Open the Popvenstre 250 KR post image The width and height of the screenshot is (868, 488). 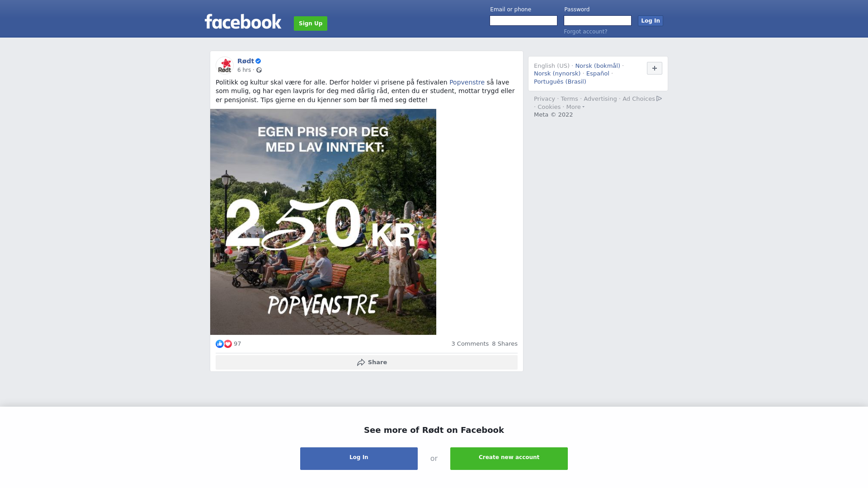323,222
